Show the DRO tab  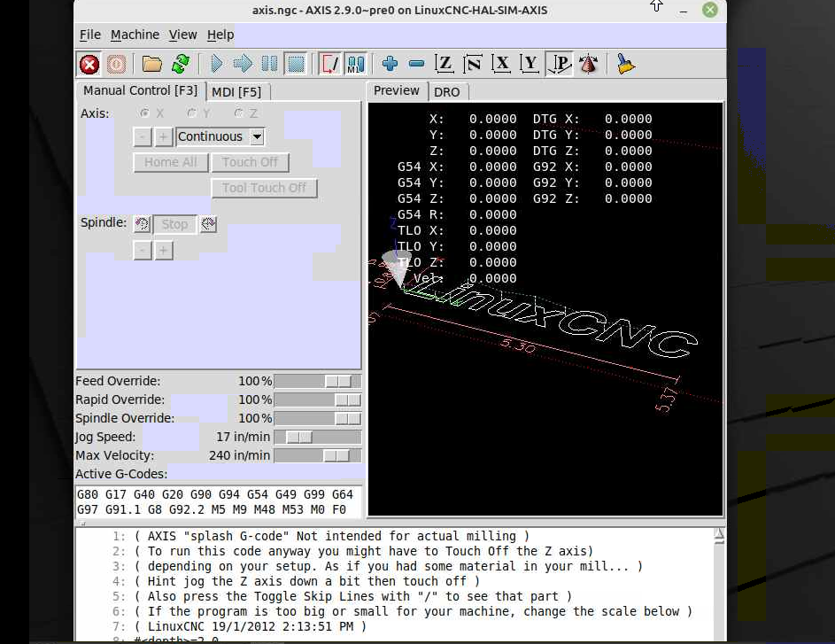[x=447, y=92]
